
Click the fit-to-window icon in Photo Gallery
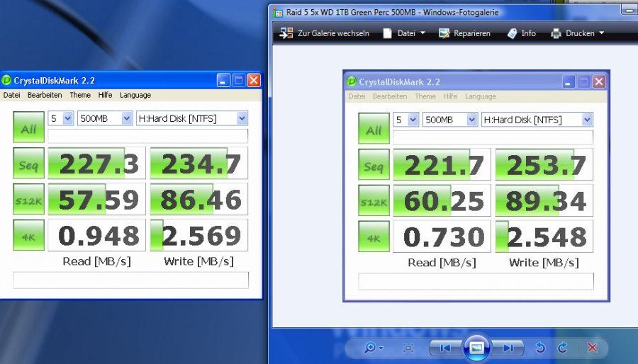[408, 348]
